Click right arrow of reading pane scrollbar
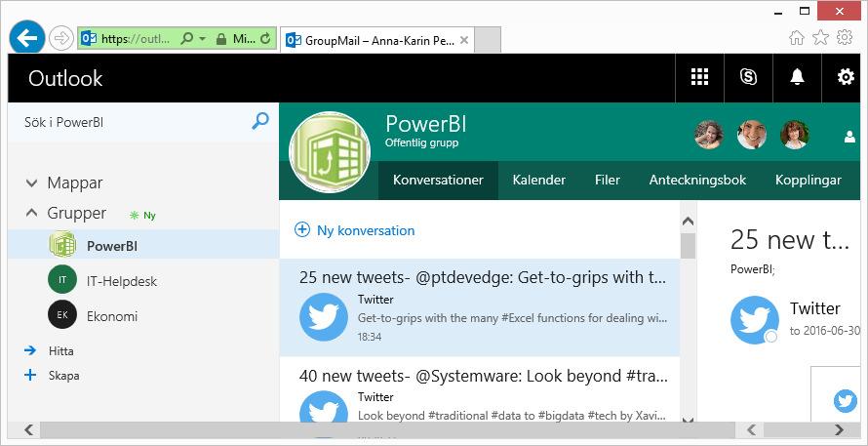Screen dimensions: 868x446 839,429
